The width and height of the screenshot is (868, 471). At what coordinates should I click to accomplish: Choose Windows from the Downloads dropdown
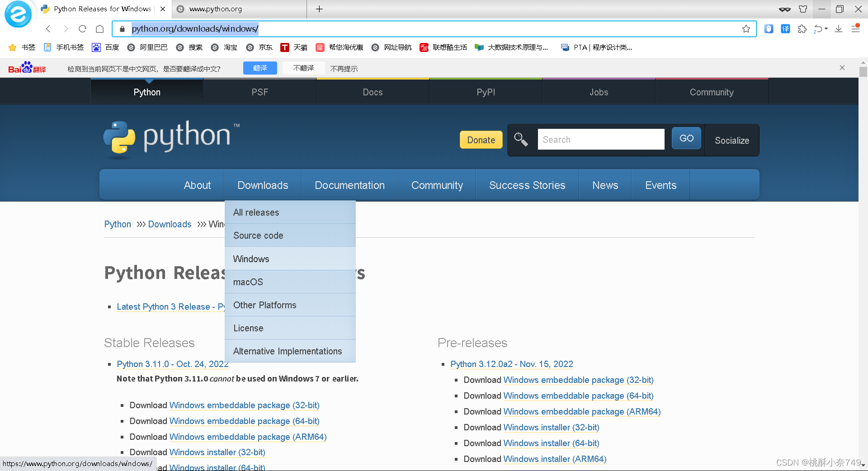click(x=290, y=259)
